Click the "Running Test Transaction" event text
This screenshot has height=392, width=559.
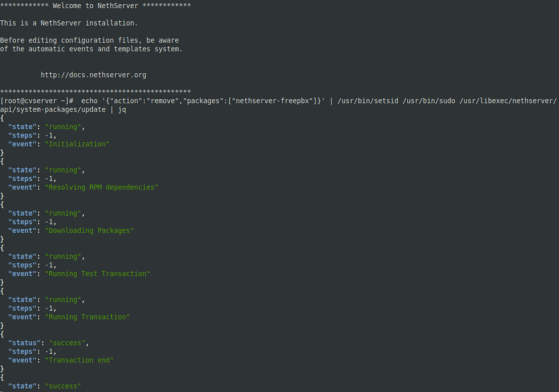(98, 274)
